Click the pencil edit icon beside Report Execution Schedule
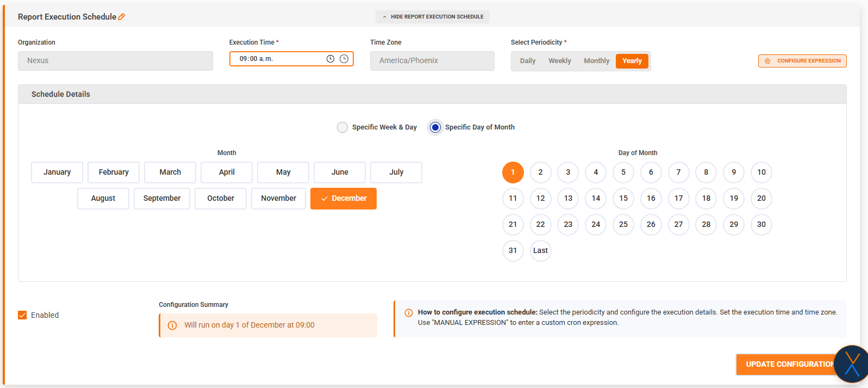 (x=122, y=17)
